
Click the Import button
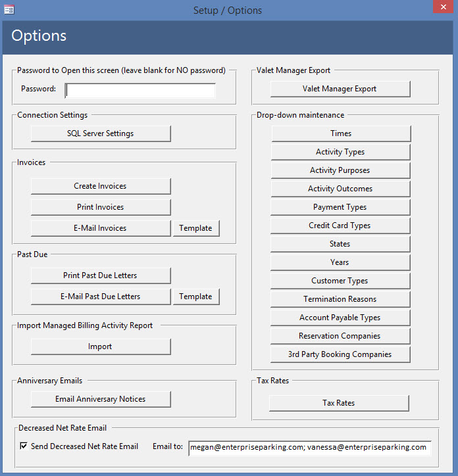point(101,346)
